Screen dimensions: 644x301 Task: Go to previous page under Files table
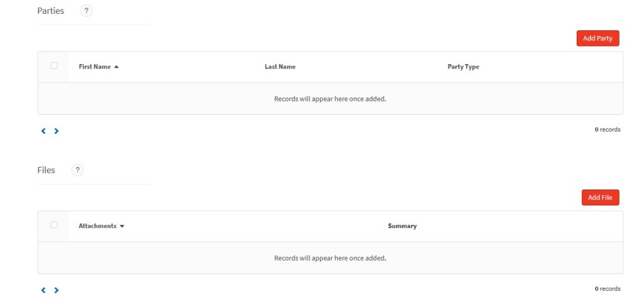43,290
